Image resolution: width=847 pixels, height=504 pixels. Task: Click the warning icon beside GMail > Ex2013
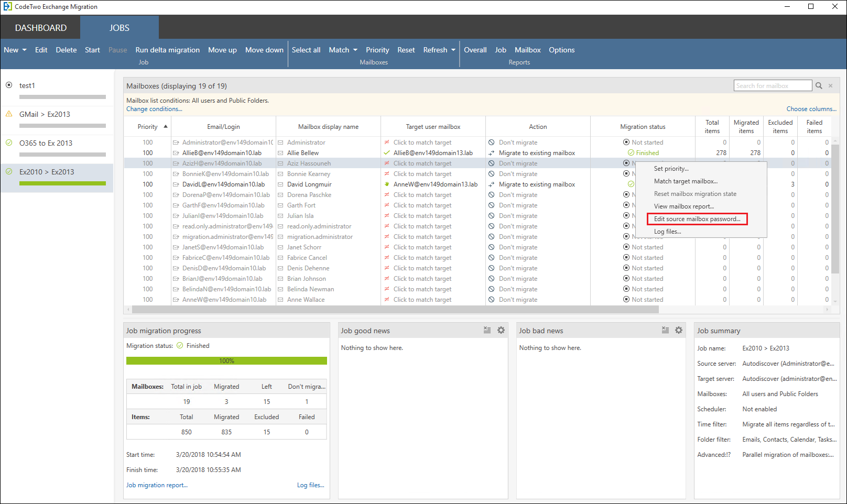9,114
